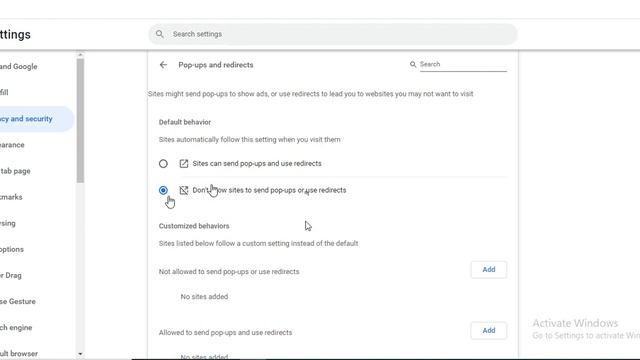Click the sidebar scrollbar down arrow
Viewport: 640px width, 360px height.
[x=80, y=354]
